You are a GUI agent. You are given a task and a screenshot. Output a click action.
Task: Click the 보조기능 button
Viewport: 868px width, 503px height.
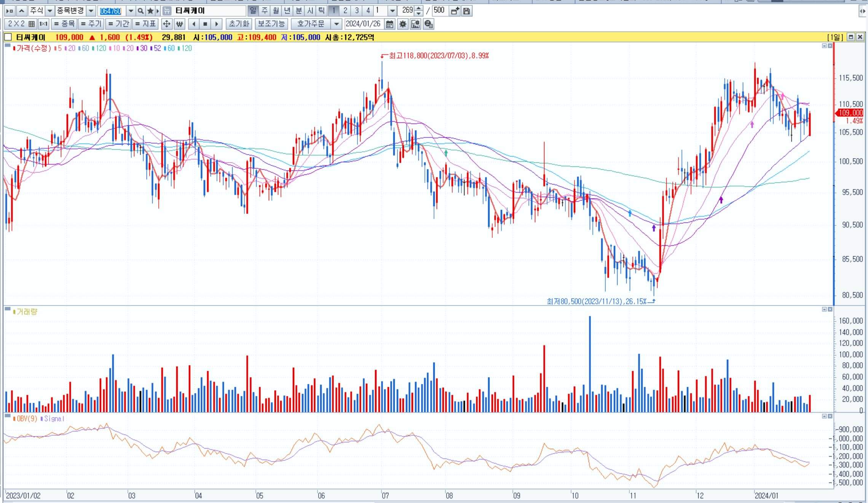pos(271,24)
